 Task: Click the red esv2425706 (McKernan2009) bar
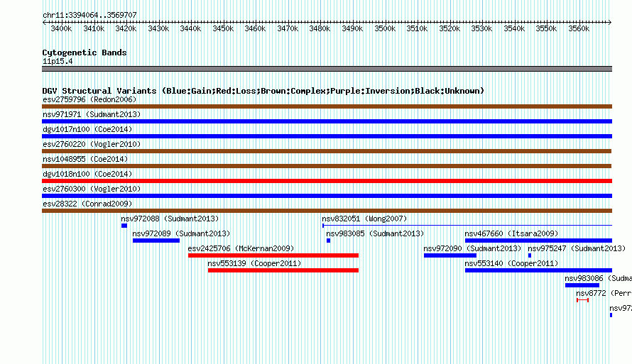[x=273, y=255]
